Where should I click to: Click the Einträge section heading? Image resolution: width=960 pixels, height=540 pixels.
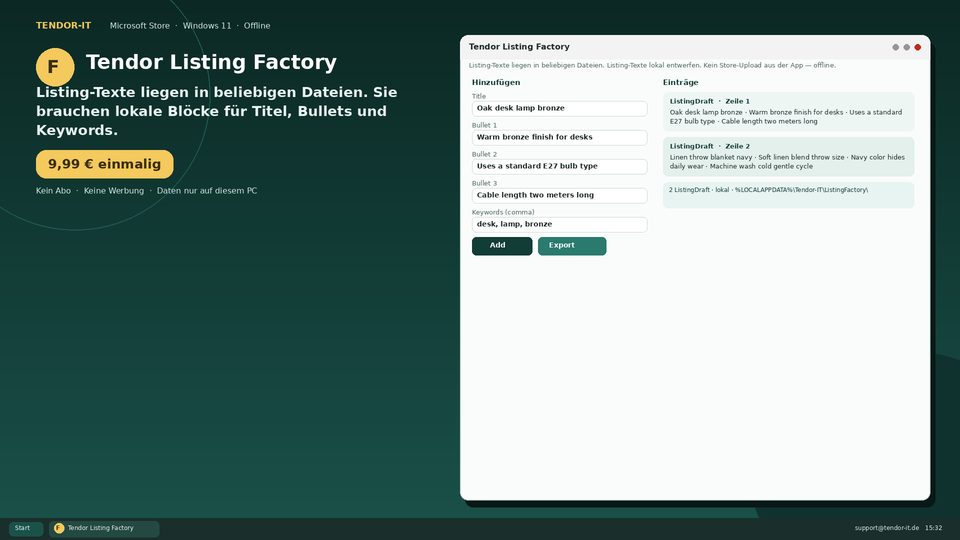681,82
